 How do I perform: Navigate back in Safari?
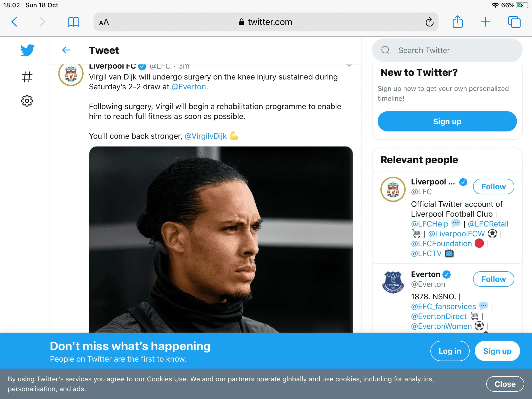click(15, 22)
